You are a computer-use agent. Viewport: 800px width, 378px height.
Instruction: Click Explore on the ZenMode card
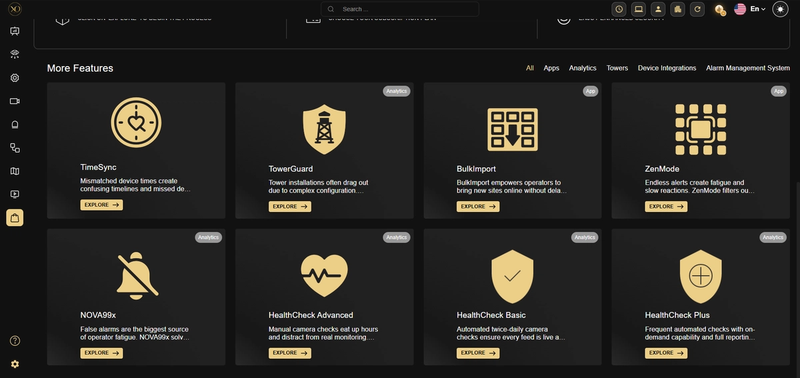coord(666,207)
